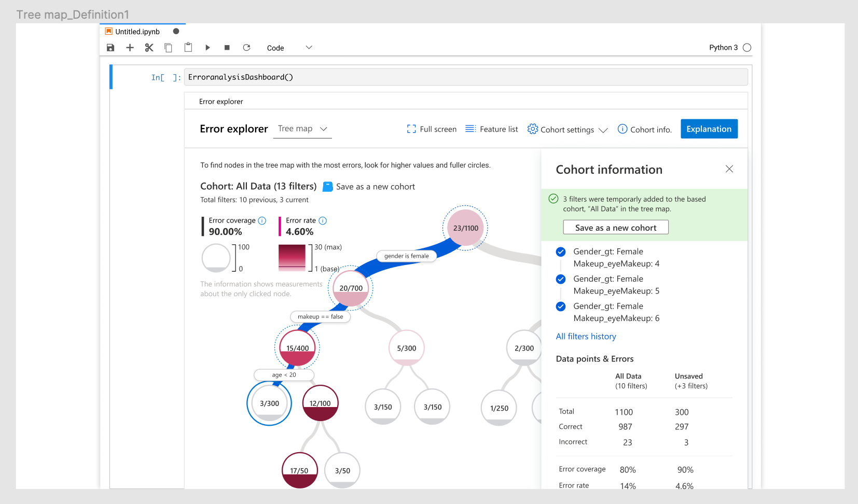
Task: Uncheck the Makeup_eyeMakeup: 4 filter
Action: pos(561,251)
